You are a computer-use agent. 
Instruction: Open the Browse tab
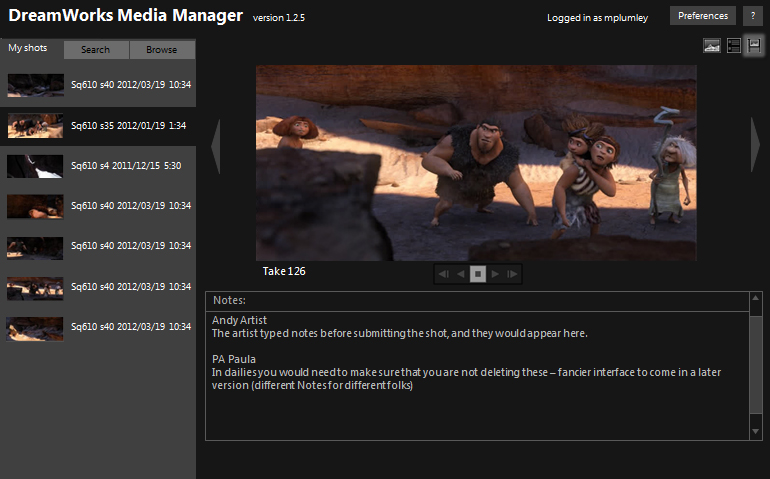tap(162, 50)
